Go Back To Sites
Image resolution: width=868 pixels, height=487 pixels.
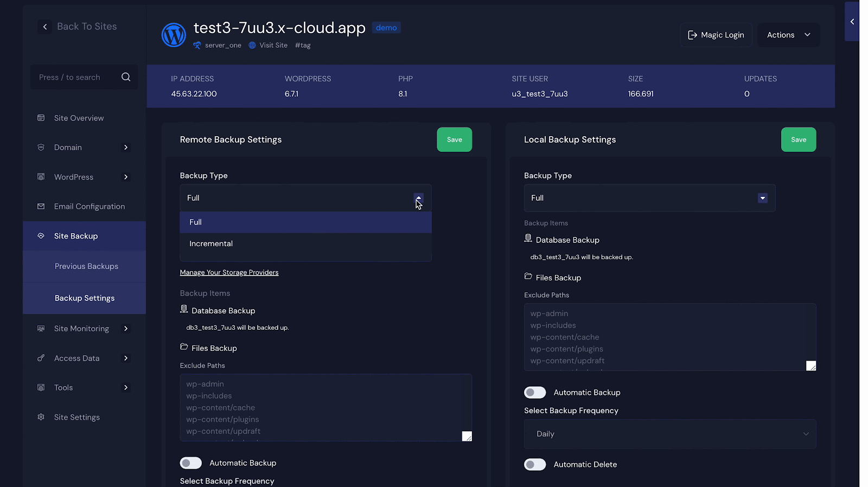click(87, 27)
